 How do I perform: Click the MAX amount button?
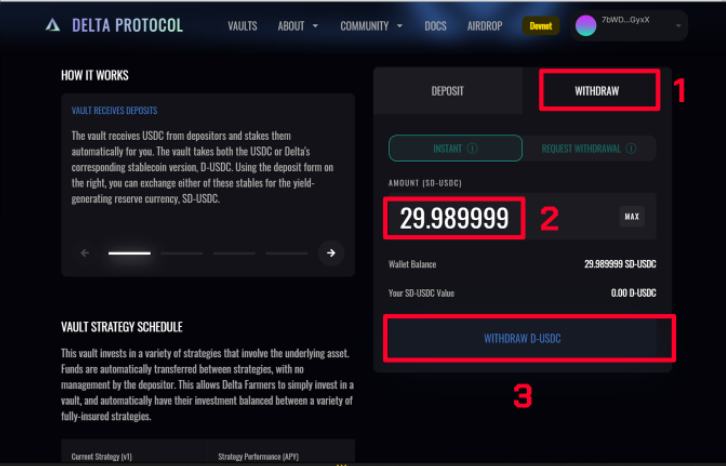pyautogui.click(x=632, y=216)
